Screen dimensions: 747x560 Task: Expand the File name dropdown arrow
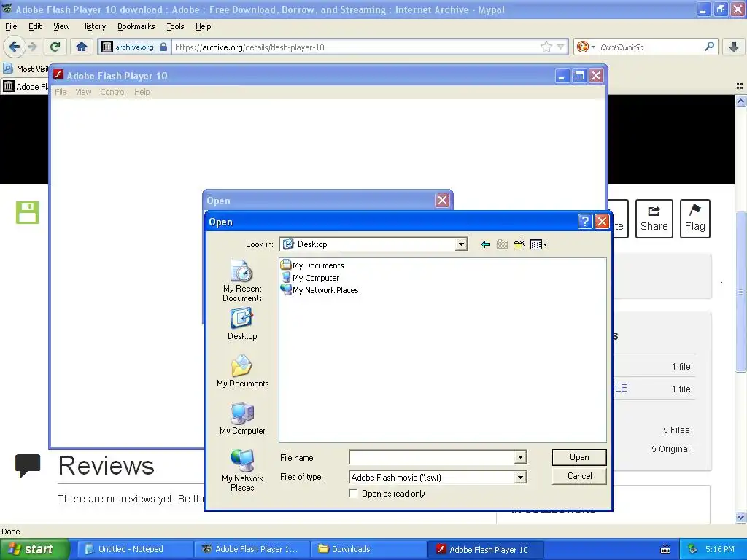click(x=520, y=458)
